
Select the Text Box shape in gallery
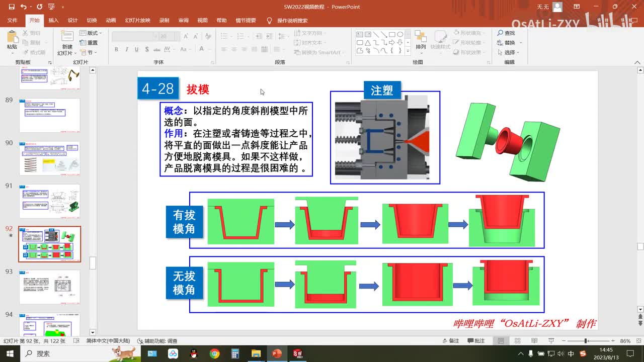click(x=360, y=34)
